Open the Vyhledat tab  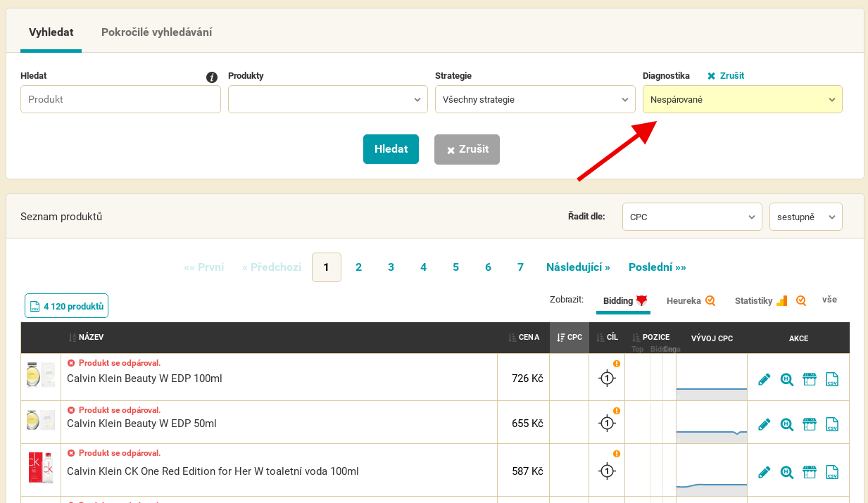click(51, 32)
